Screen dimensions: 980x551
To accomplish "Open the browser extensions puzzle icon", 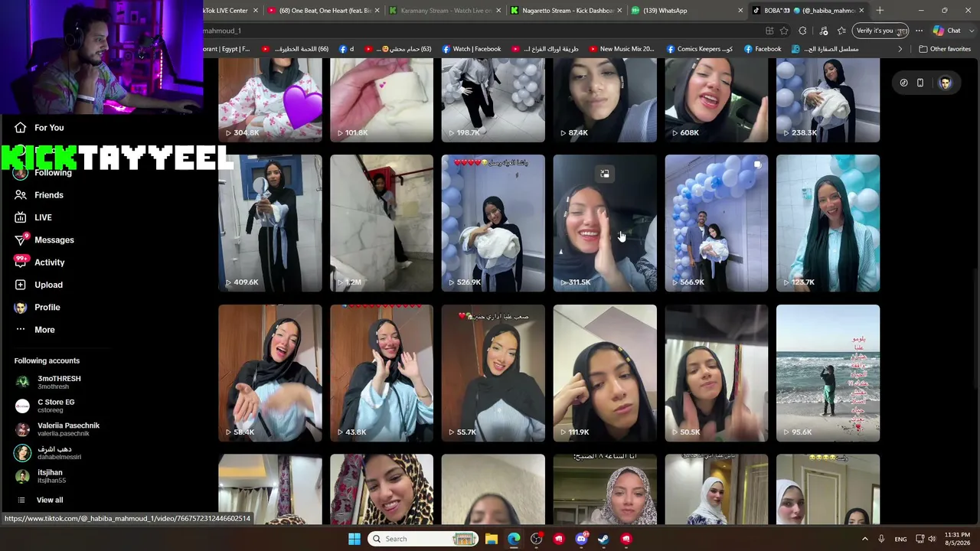I will click(x=802, y=31).
